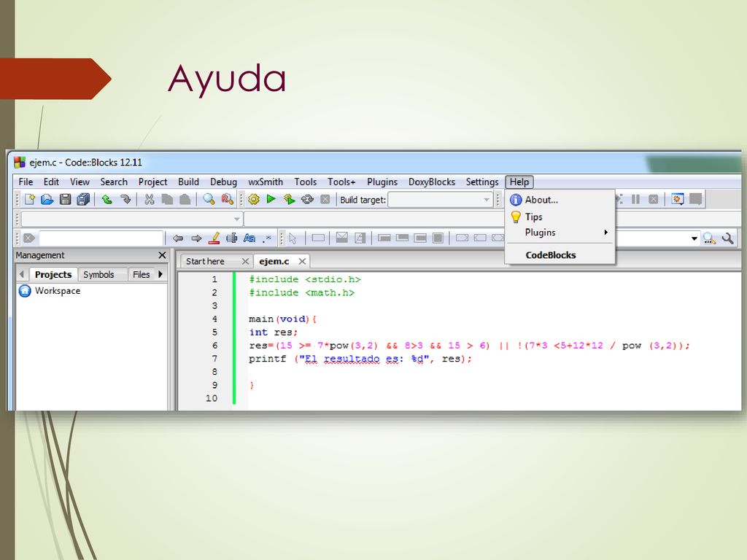Viewport: 747px width, 560px height.
Task: Open the Tools+ menu
Action: click(x=341, y=182)
